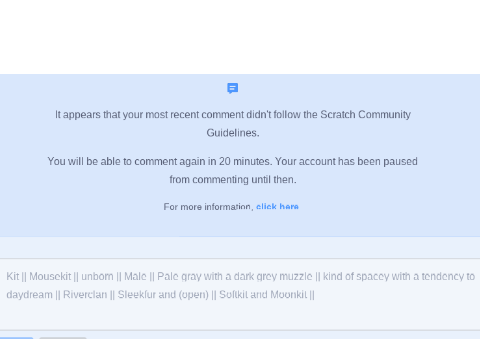Place cursor at "Softkit and Moonkit" in the comment

[263, 295]
